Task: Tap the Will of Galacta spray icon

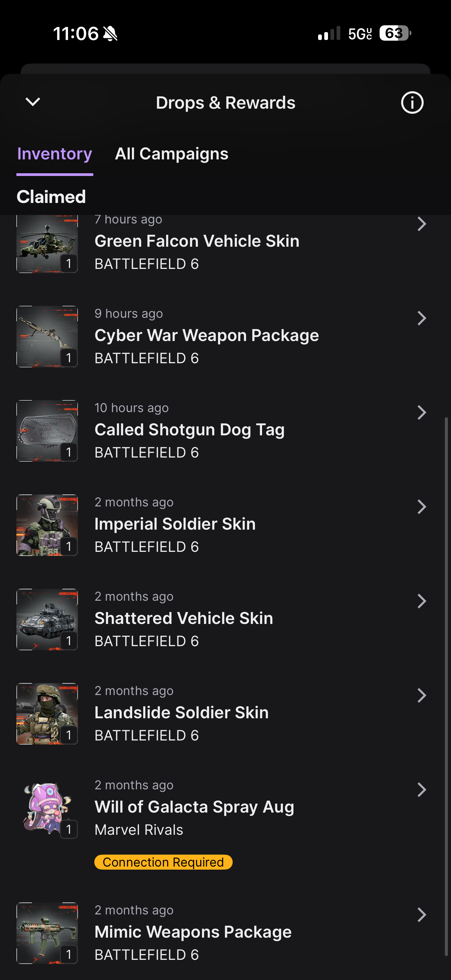Action: 47,808
